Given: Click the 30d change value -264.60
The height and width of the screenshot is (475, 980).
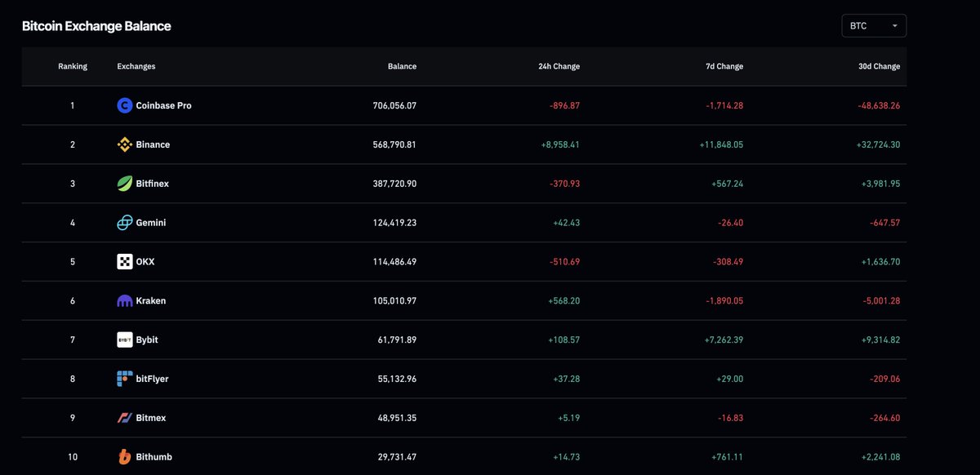Looking at the screenshot, I should (885, 418).
